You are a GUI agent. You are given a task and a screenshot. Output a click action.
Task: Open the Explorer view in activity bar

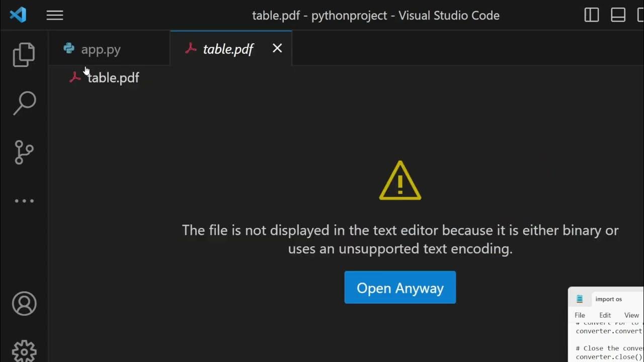pos(24,54)
